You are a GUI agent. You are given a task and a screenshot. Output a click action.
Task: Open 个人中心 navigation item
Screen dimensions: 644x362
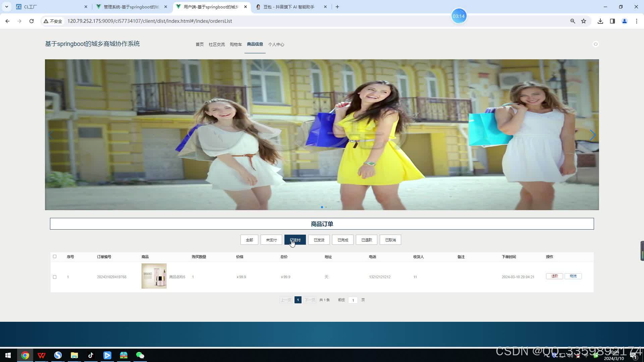(276, 44)
